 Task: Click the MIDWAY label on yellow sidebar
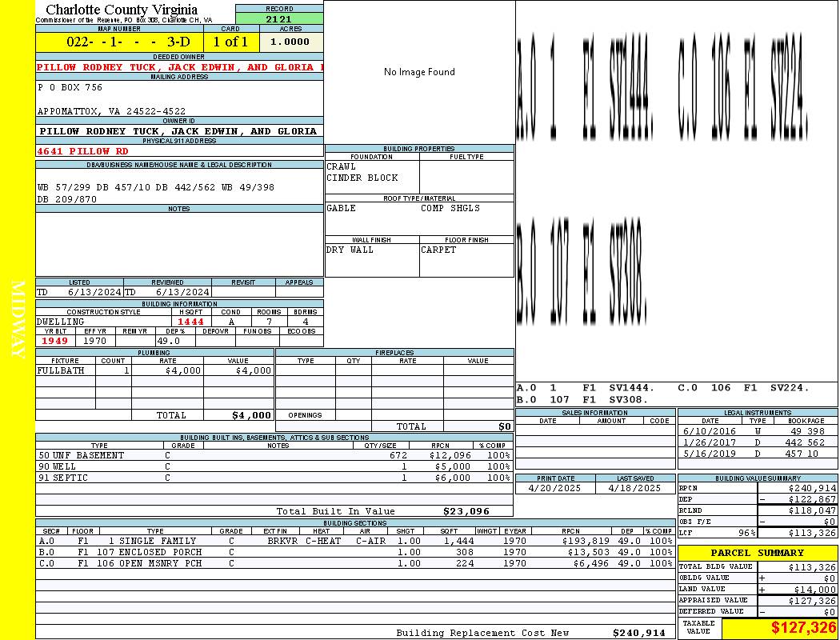coord(18,320)
